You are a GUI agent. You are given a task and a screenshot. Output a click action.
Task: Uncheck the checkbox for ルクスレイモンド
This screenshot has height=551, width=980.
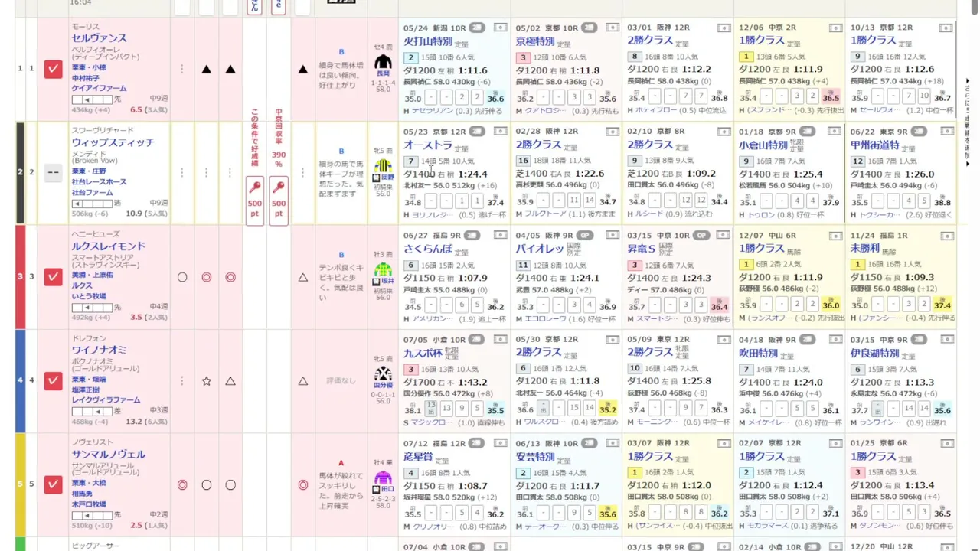tap(53, 277)
